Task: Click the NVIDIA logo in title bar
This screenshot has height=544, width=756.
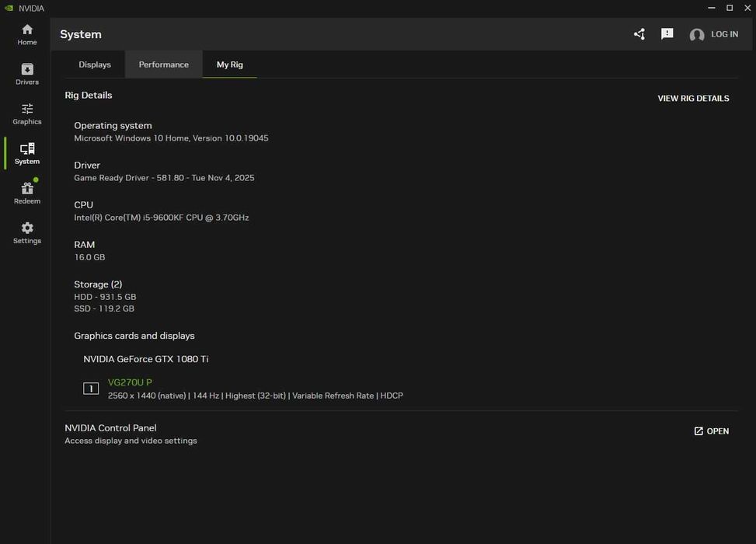Action: click(8, 8)
